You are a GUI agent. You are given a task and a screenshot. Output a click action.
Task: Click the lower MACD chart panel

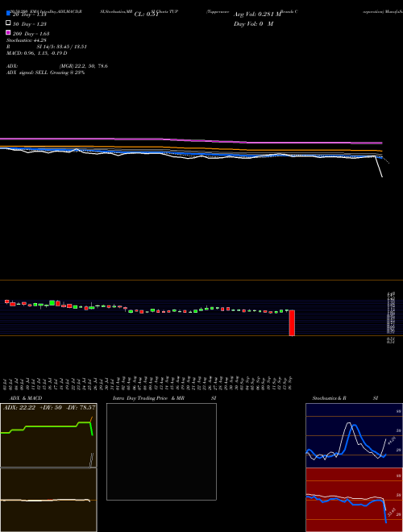pos(48,500)
